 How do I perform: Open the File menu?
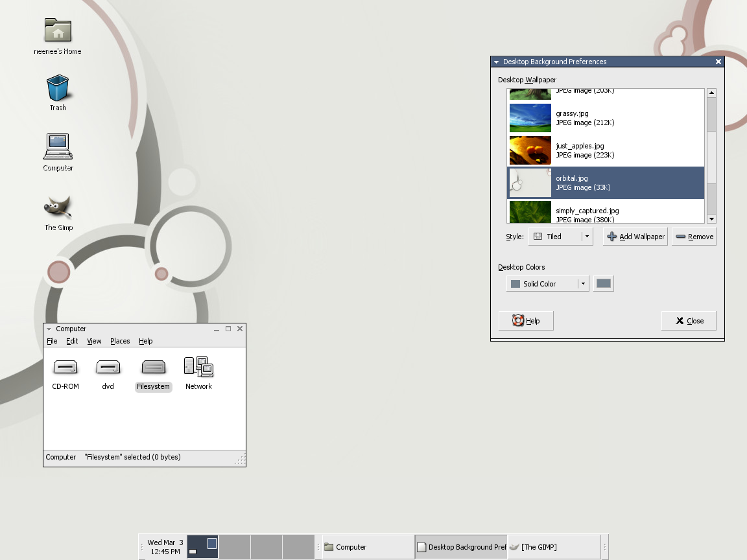(x=52, y=341)
